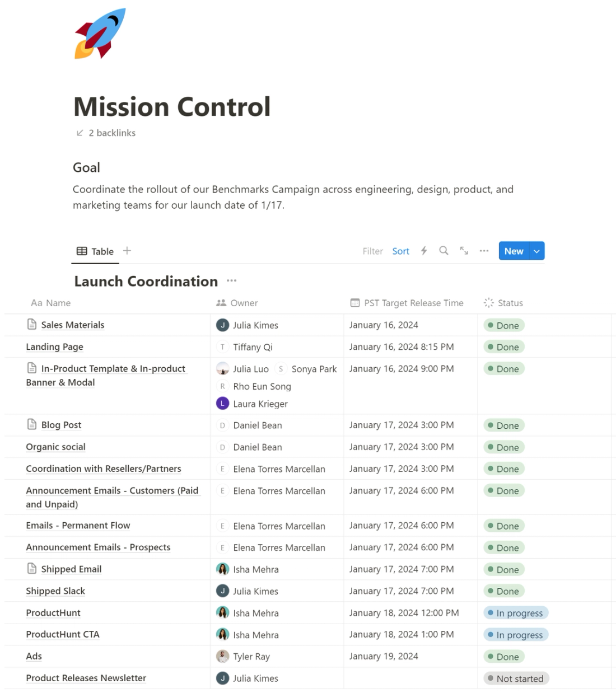Click the New button
This screenshot has width=616, height=693.
coord(513,251)
